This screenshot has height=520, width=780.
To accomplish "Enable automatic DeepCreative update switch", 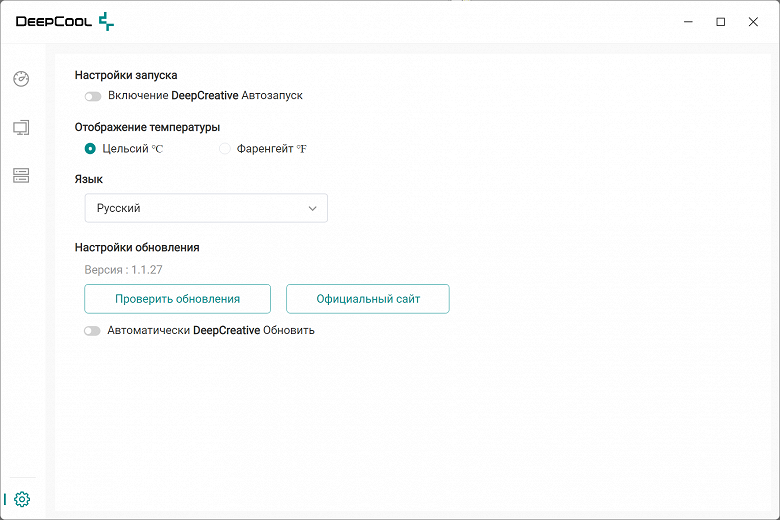I will [93, 331].
